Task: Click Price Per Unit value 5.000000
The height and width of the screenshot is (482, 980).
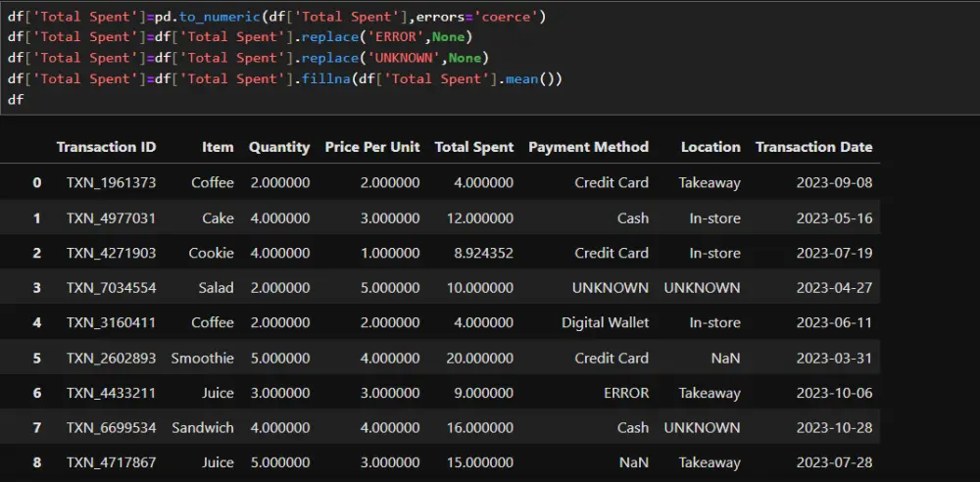Action: click(x=391, y=288)
